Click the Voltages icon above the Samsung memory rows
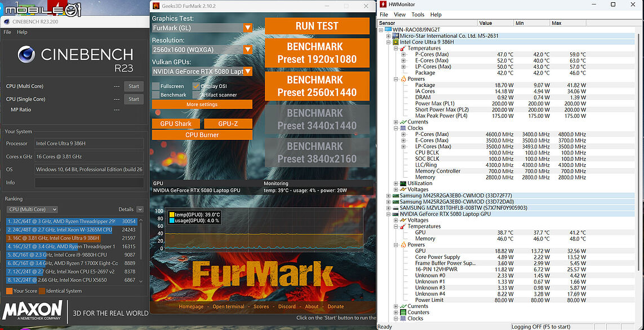This screenshot has height=330, width=644. [403, 190]
